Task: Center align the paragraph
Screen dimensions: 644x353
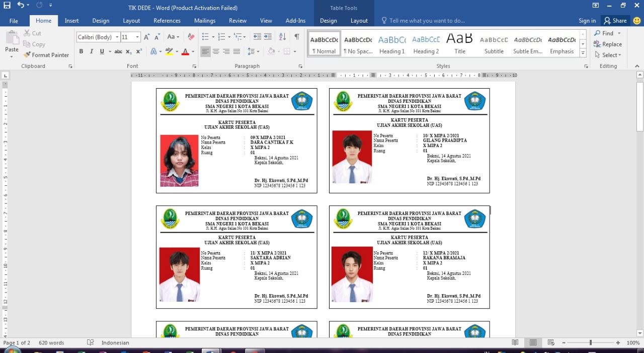Action: 216,51
